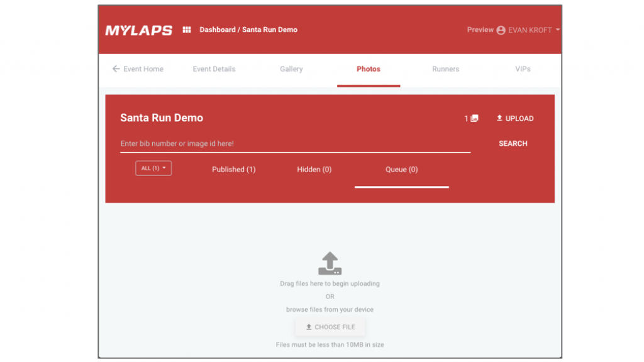Click the back arrow beside Event Home

coord(116,69)
